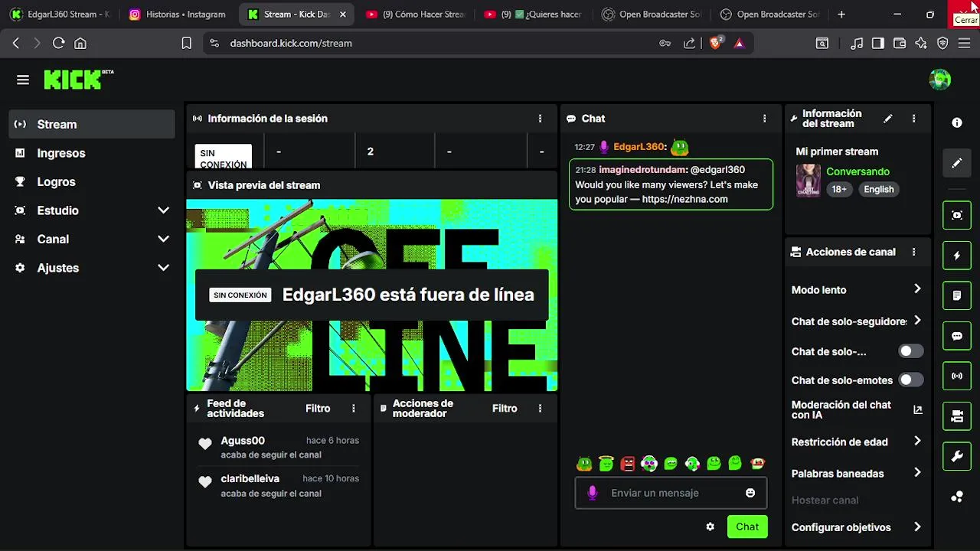Open Acciones de canal options menu

click(913, 252)
